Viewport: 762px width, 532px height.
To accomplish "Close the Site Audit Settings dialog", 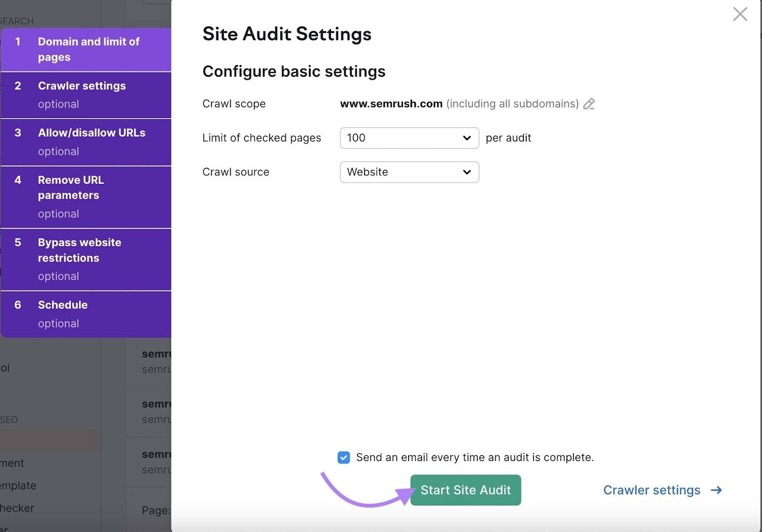I will click(x=740, y=14).
